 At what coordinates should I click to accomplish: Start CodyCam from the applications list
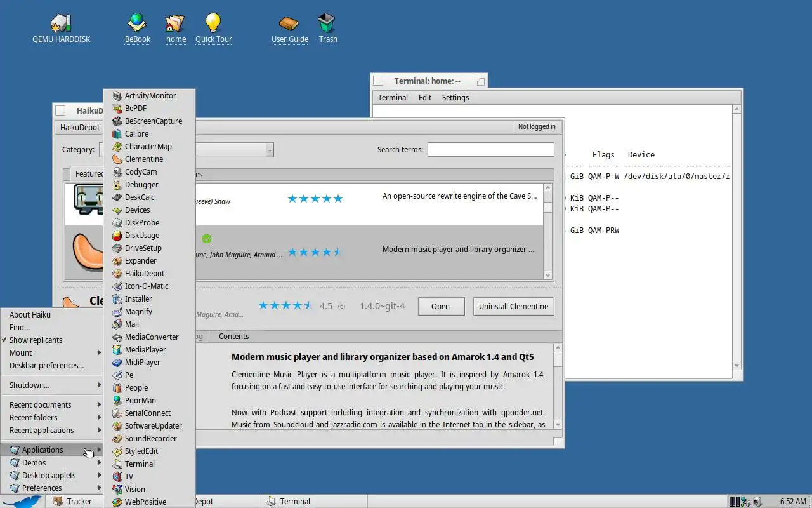(x=149, y=171)
